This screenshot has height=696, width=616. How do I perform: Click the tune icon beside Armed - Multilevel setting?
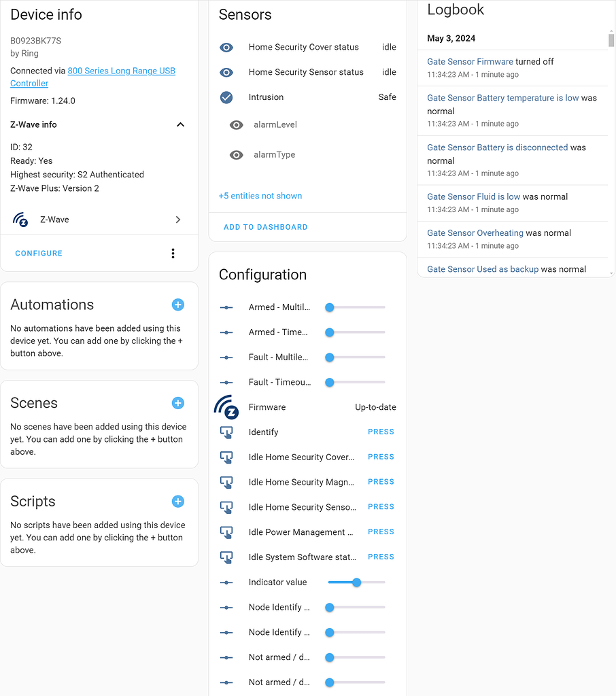coord(226,307)
